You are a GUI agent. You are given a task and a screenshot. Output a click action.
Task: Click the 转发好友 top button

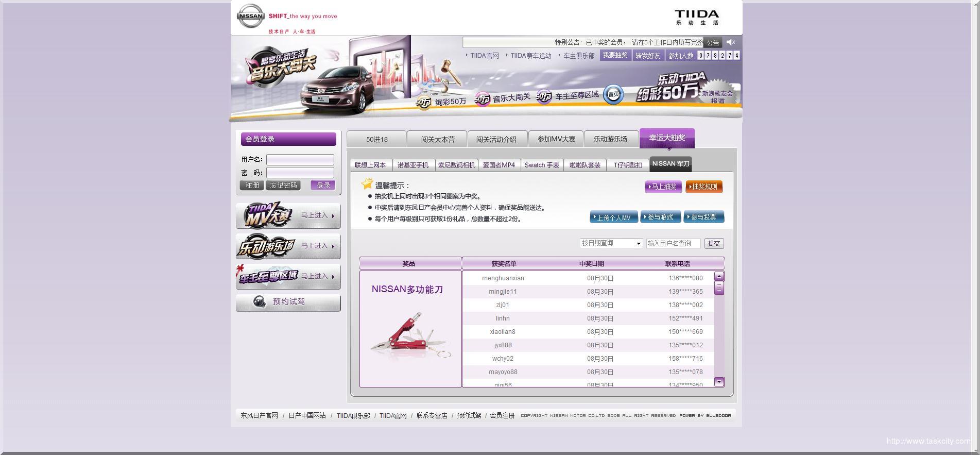click(x=648, y=56)
